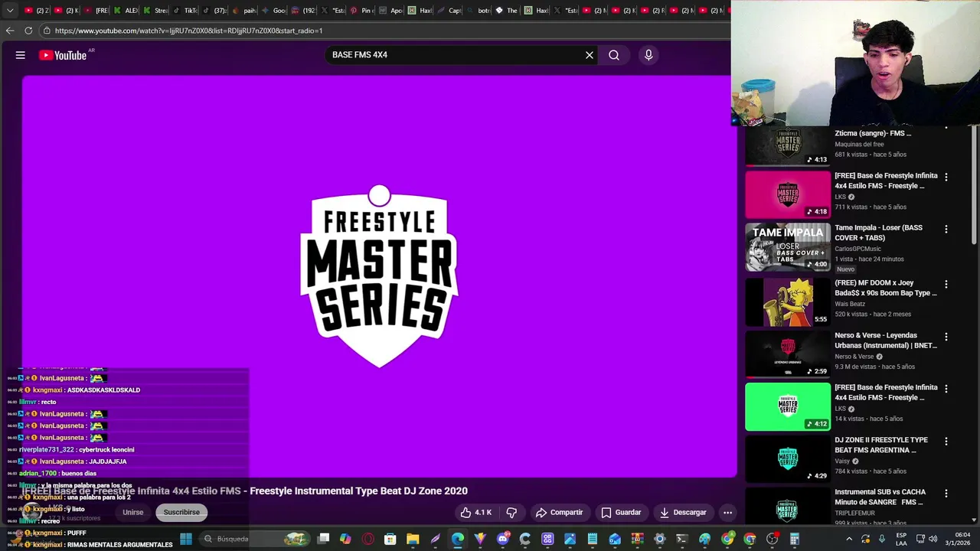Switch to the 'ALEX' Kick tab
980x551 pixels.
pos(126,11)
